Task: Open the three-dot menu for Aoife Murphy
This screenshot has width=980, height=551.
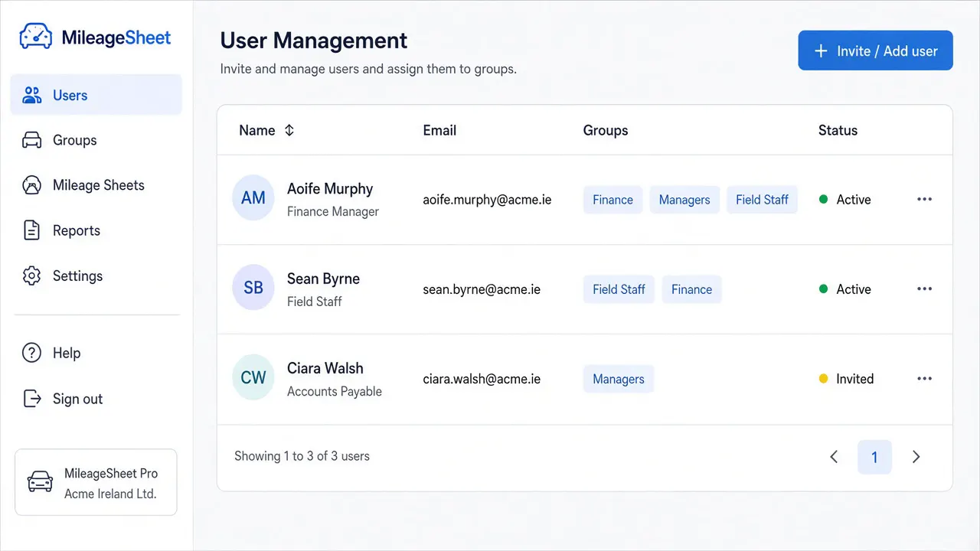Action: tap(924, 199)
